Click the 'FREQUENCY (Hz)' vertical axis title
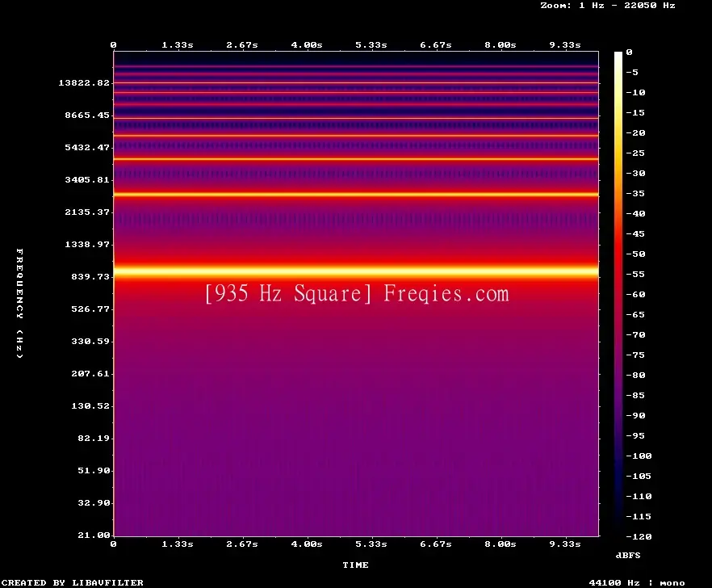Screen dimensions: 712x588 (19, 303)
